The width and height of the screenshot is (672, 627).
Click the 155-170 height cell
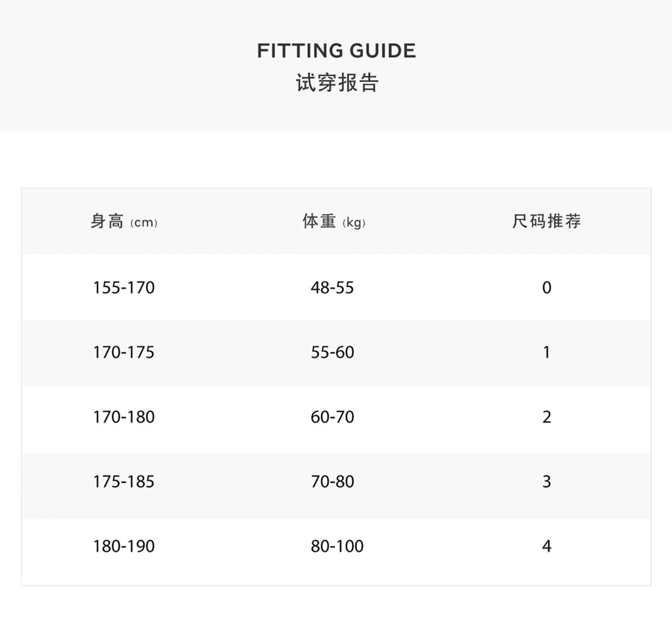click(x=124, y=288)
